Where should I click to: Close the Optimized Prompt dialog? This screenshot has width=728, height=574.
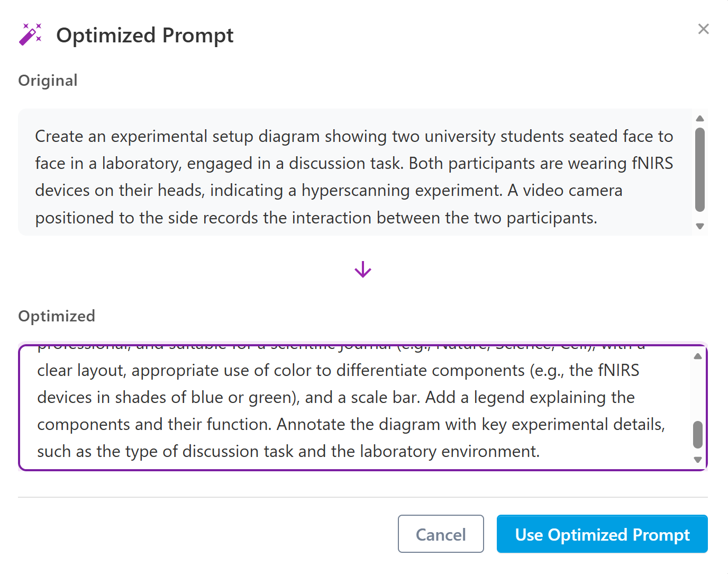tap(703, 29)
